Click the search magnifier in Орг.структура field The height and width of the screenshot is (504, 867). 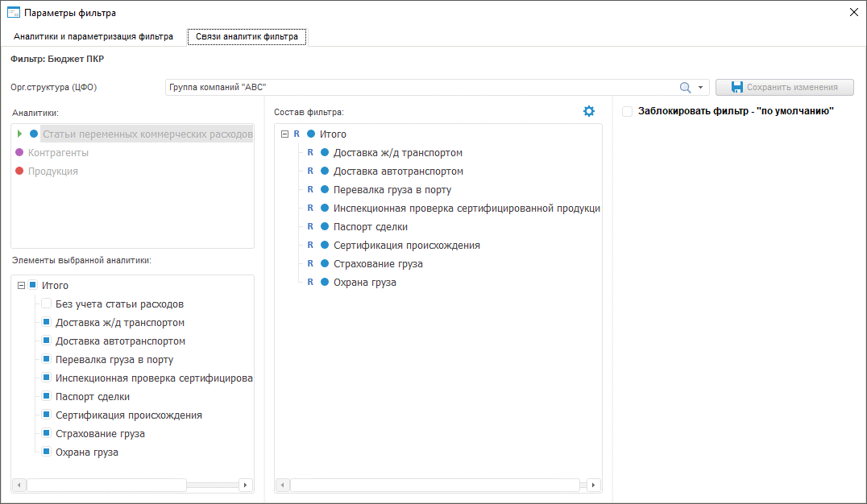(x=686, y=87)
